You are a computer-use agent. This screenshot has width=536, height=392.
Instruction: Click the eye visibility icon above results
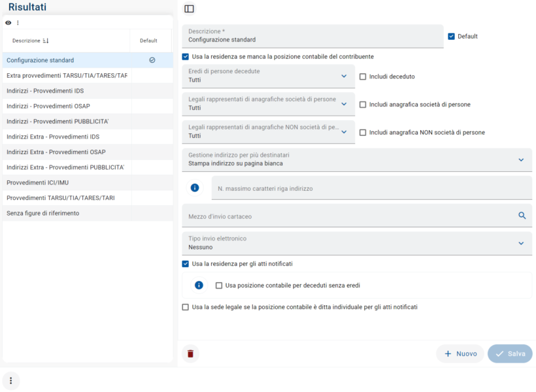(8, 23)
